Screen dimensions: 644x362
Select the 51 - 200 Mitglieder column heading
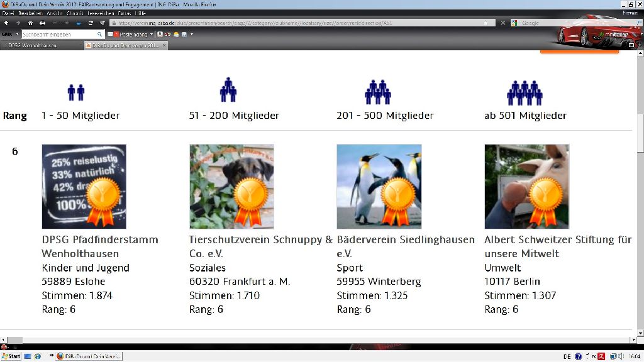[234, 116]
